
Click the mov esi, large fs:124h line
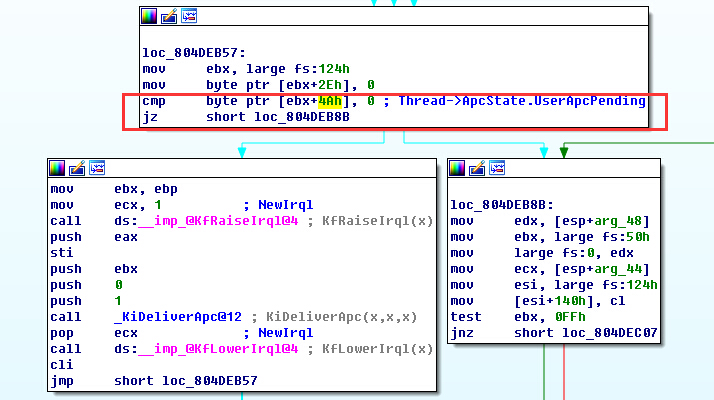pyautogui.click(x=554, y=285)
